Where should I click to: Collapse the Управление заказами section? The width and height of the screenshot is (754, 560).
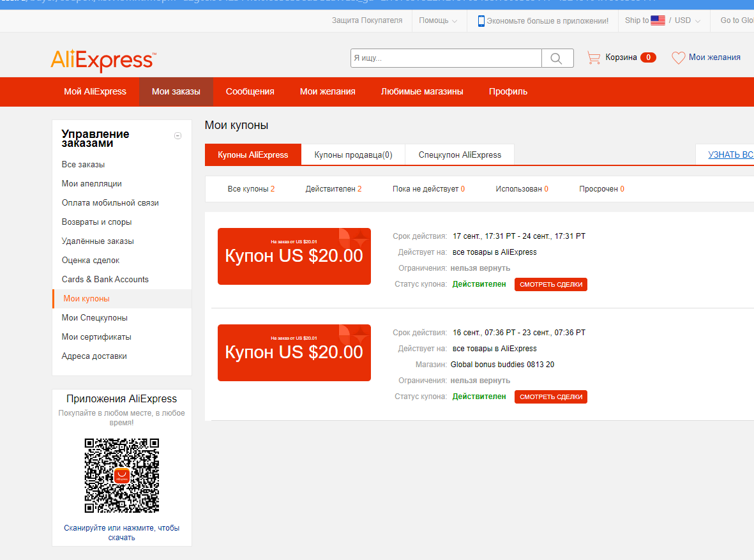[x=178, y=135]
